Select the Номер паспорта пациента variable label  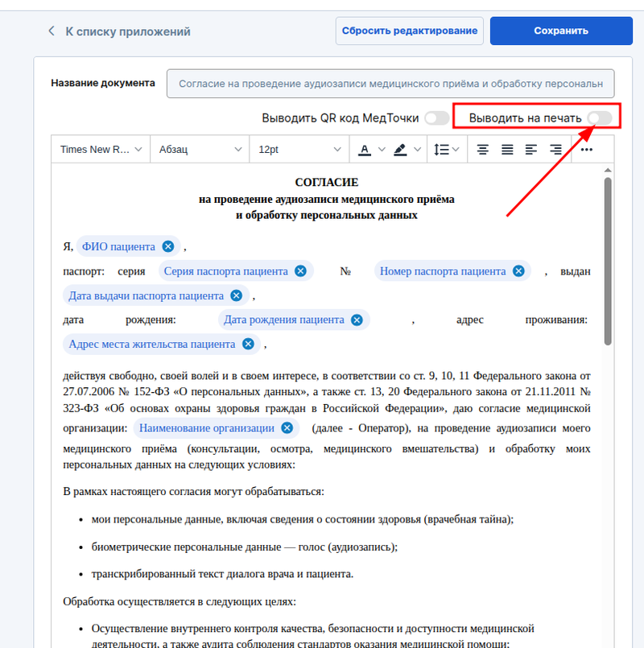tap(443, 271)
